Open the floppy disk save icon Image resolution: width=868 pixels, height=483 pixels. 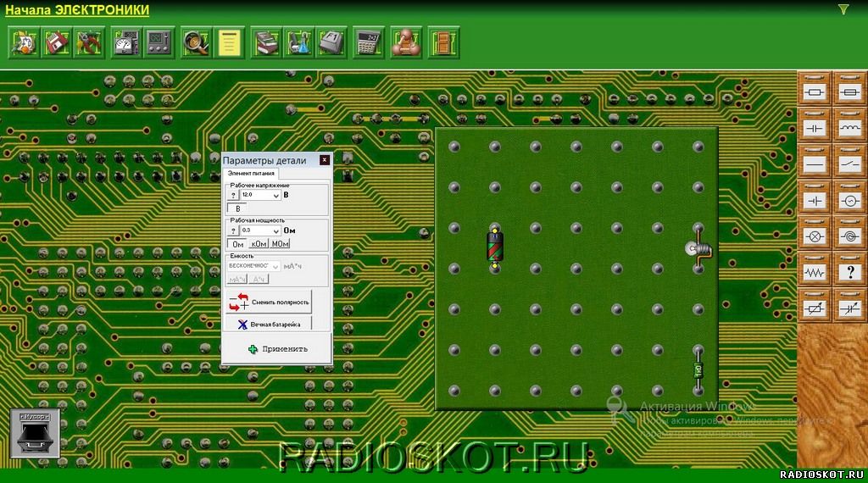[x=56, y=42]
